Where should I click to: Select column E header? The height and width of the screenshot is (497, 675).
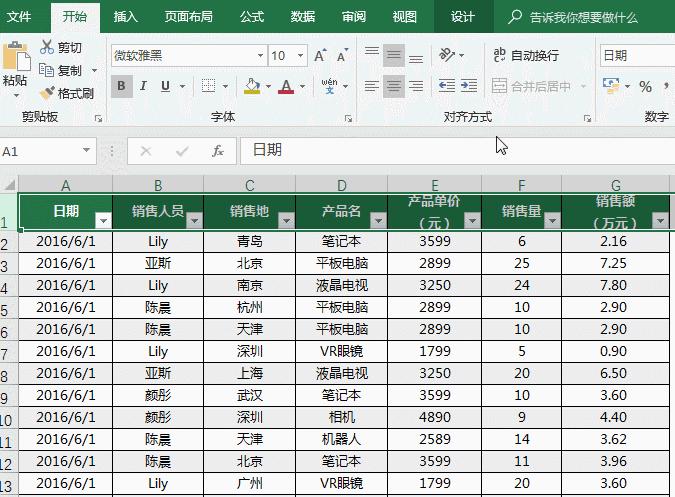click(x=434, y=185)
